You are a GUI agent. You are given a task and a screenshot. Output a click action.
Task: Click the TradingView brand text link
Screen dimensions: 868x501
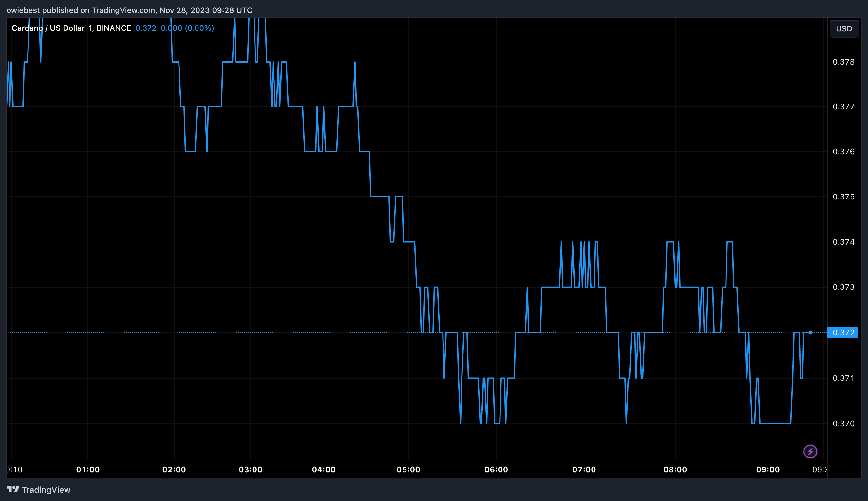[46, 490]
